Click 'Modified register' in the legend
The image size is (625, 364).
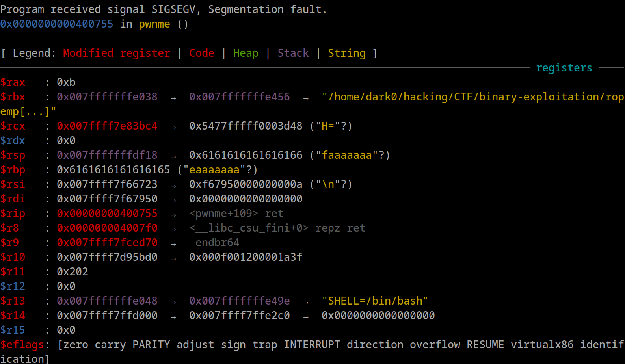[117, 53]
